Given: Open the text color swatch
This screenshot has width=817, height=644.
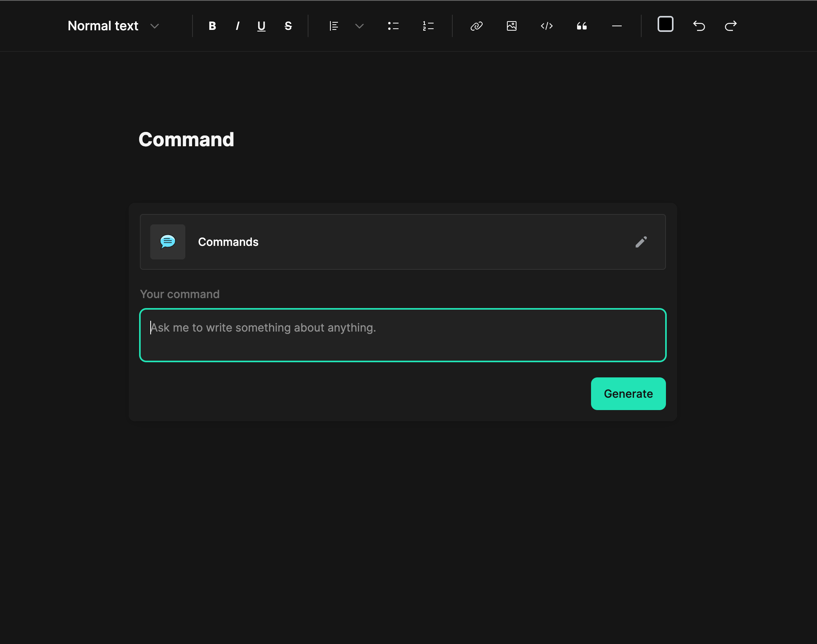Looking at the screenshot, I should coord(666,24).
